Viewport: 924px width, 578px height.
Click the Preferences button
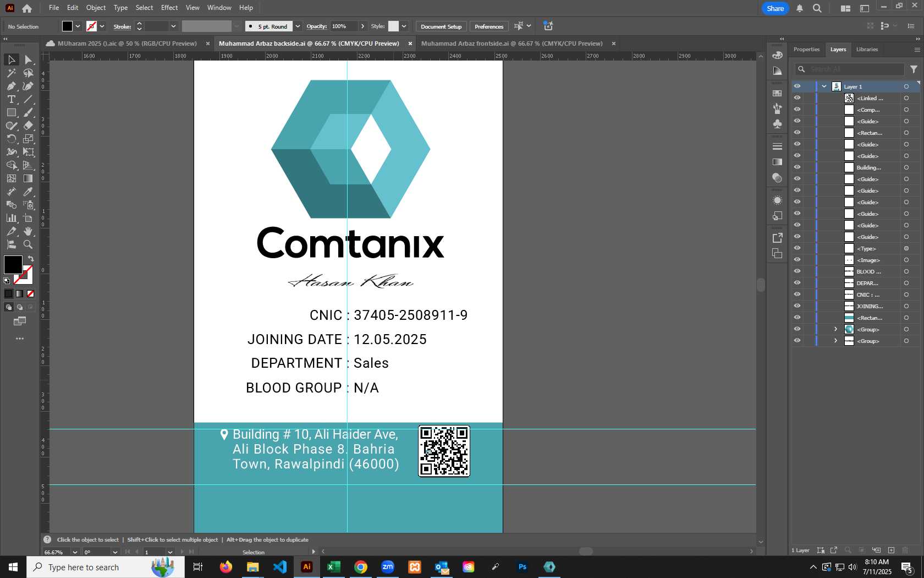pos(489,26)
